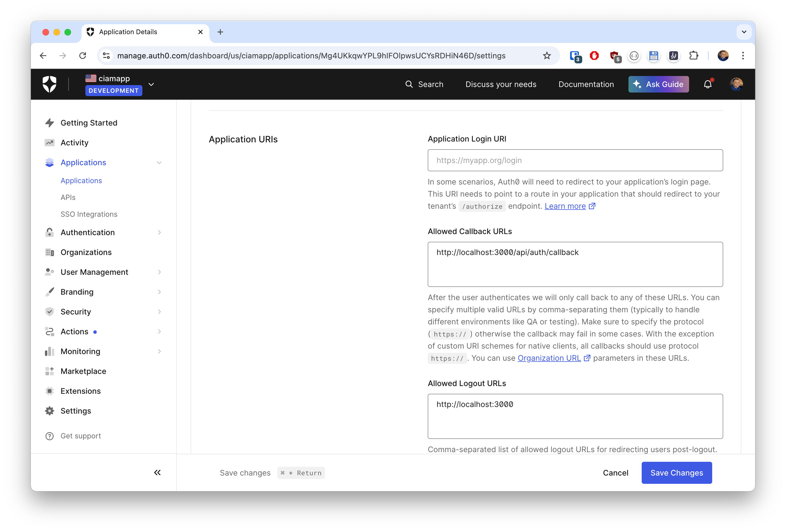Open APIs in sidebar

click(x=68, y=197)
